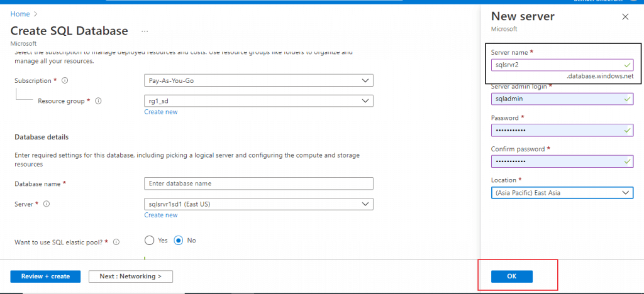Viewport: 644px width, 294px height.
Task: Click the Resource group info icon
Action: pos(98,101)
